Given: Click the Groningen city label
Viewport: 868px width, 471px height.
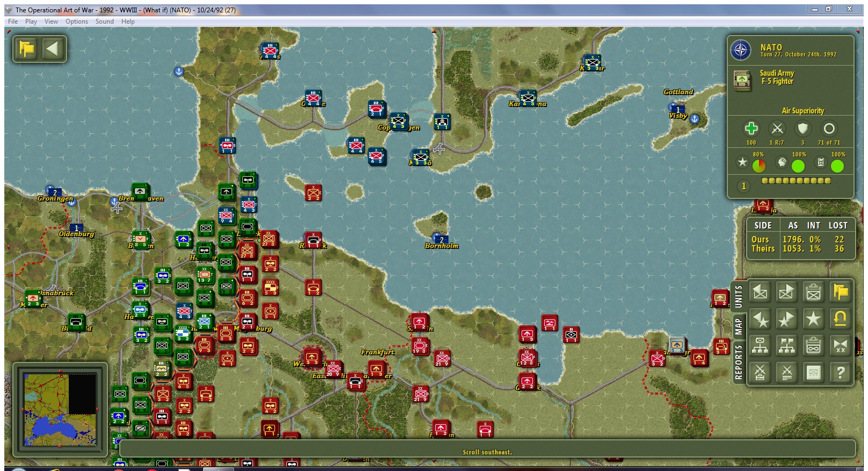Looking at the screenshot, I should pyautogui.click(x=55, y=198).
